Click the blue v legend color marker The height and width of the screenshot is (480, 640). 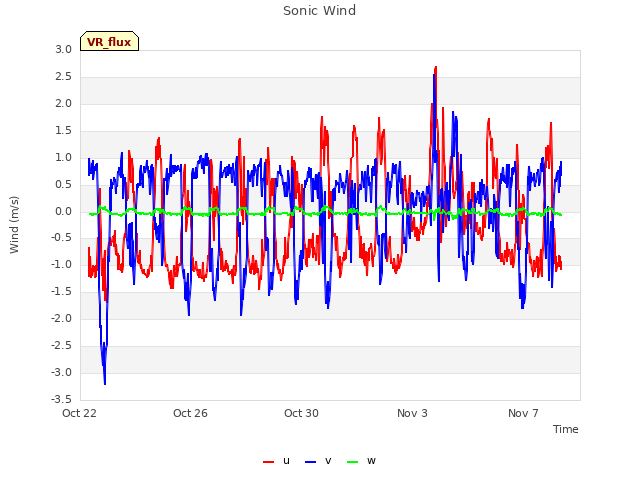pyautogui.click(x=310, y=462)
